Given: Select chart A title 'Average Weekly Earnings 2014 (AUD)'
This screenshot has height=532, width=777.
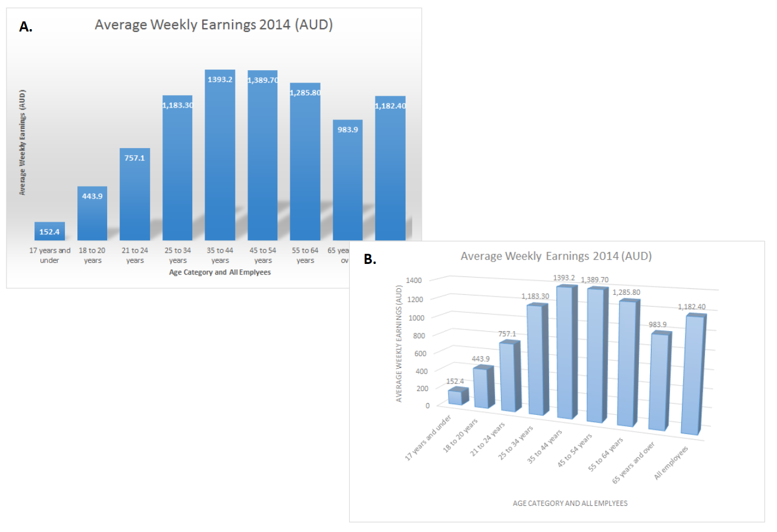Looking at the screenshot, I should (213, 26).
